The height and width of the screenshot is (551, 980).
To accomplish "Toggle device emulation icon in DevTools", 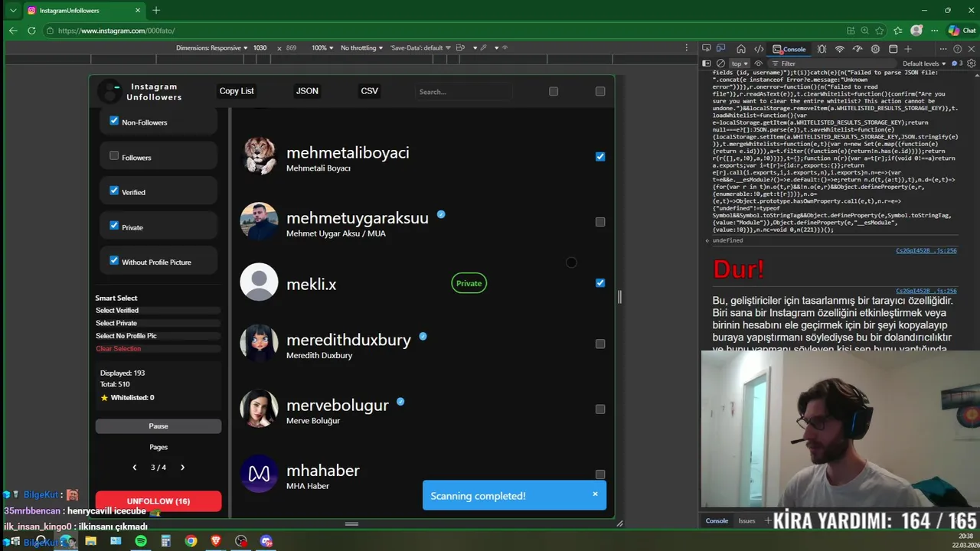I will coord(720,49).
